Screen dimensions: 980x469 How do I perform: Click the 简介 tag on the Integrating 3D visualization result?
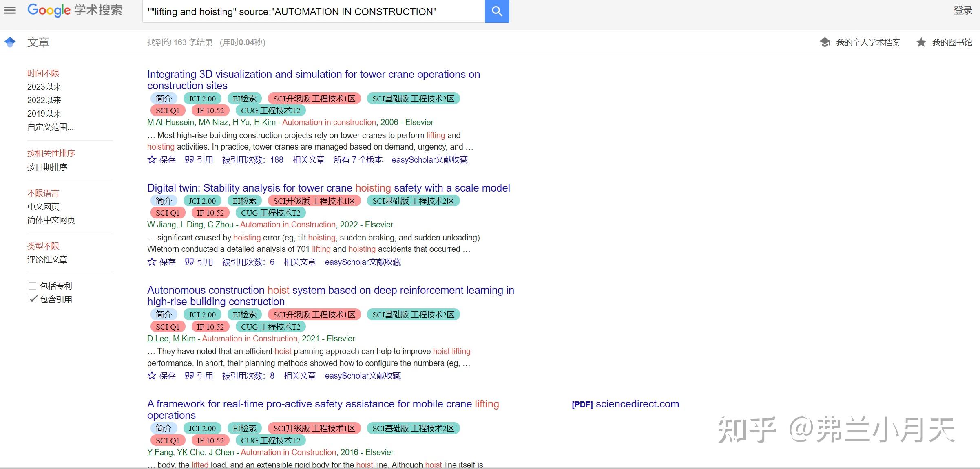tap(164, 99)
